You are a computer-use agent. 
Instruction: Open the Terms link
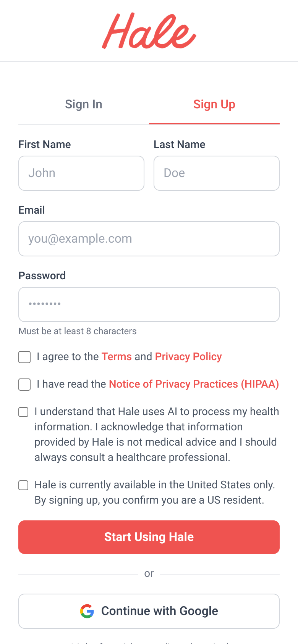[x=117, y=357]
